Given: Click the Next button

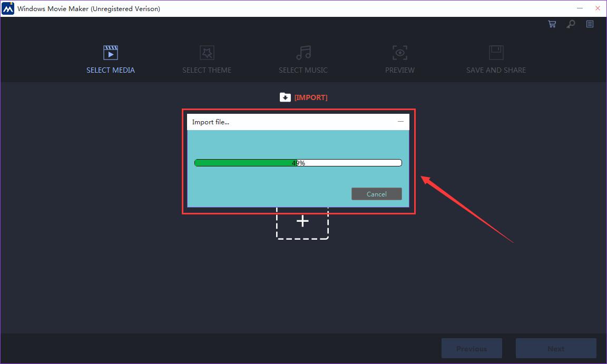Looking at the screenshot, I should [x=556, y=349].
